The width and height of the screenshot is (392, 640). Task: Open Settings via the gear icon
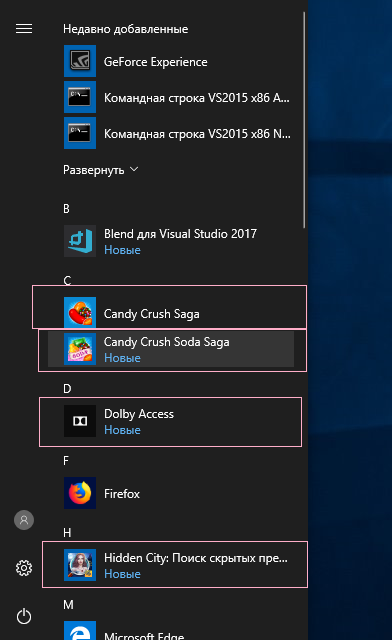tap(24, 568)
